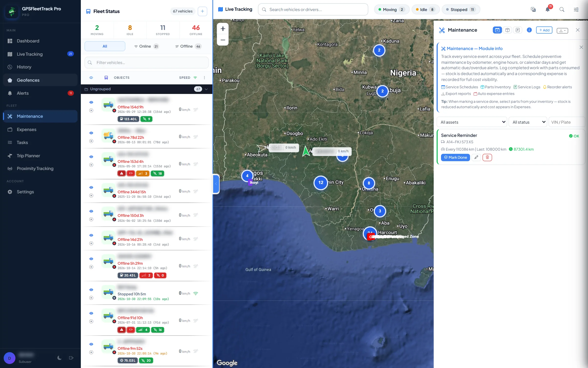This screenshot has width=588, height=368.
Task: Open Maintenance module info icon
Action: pyautogui.click(x=529, y=30)
